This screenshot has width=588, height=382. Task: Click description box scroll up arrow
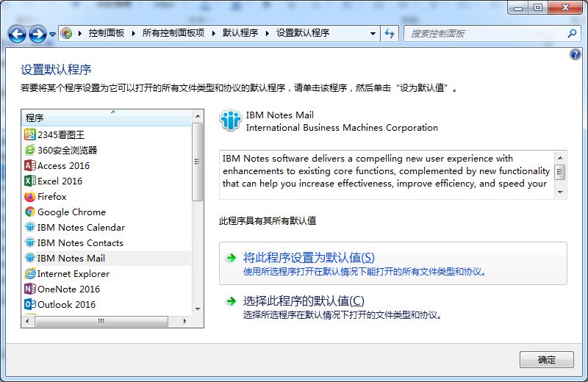coord(560,158)
